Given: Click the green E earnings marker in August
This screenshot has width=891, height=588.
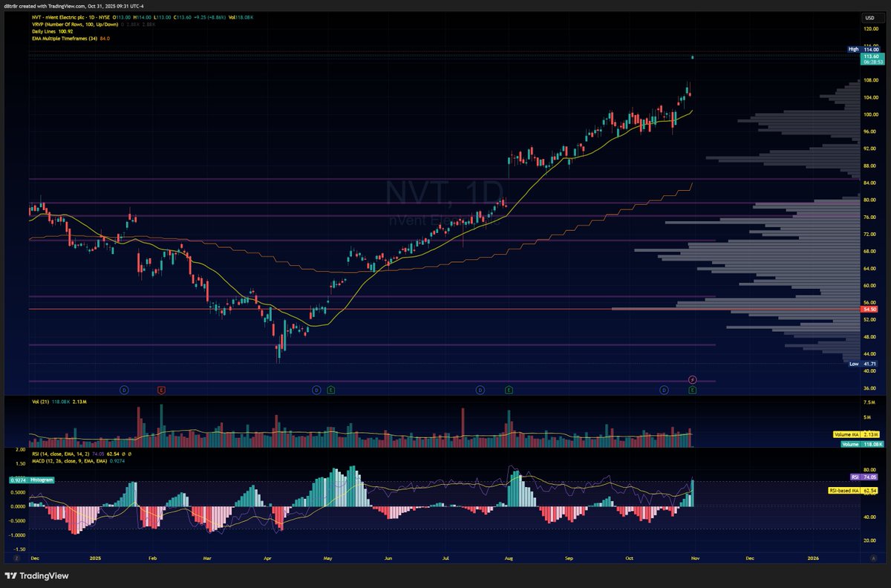Looking at the screenshot, I should (509, 389).
